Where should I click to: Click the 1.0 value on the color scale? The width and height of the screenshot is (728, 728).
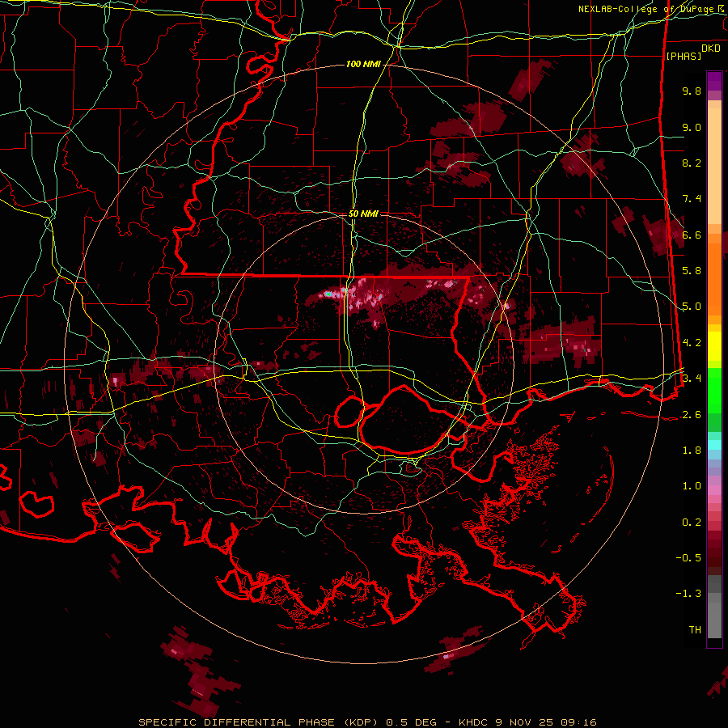692,486
